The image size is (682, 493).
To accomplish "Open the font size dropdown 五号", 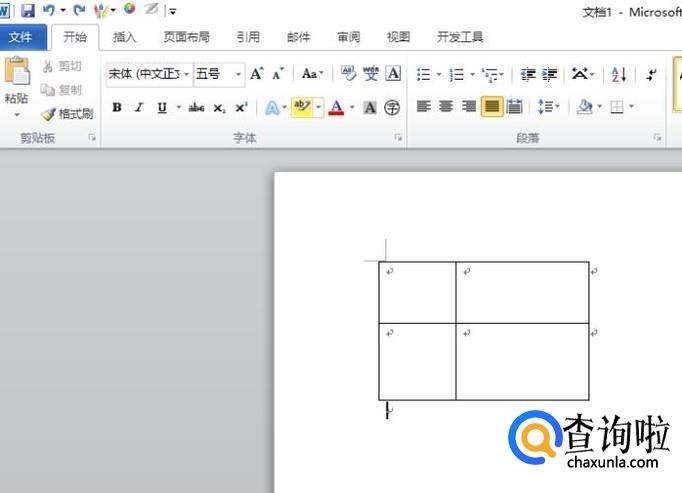I will [x=238, y=74].
